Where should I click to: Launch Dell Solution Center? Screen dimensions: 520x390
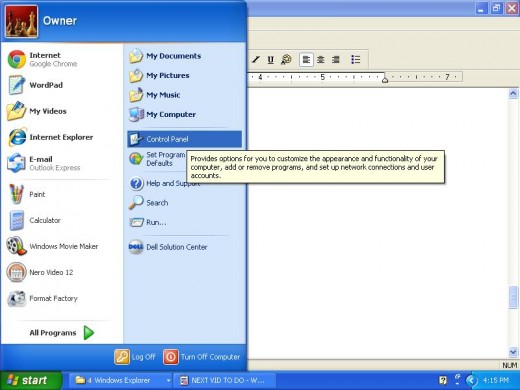pyautogui.click(x=184, y=247)
